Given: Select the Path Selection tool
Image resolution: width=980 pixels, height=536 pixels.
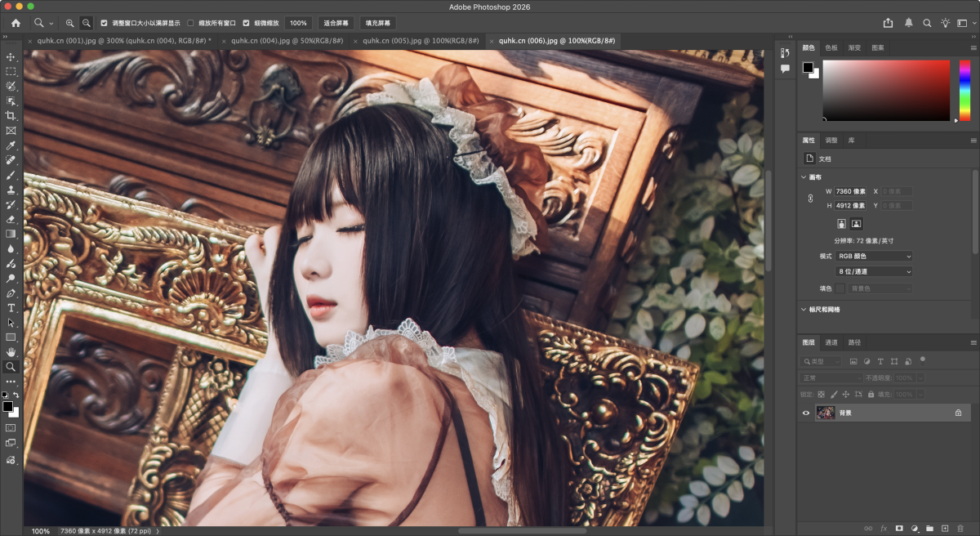Looking at the screenshot, I should (11, 323).
